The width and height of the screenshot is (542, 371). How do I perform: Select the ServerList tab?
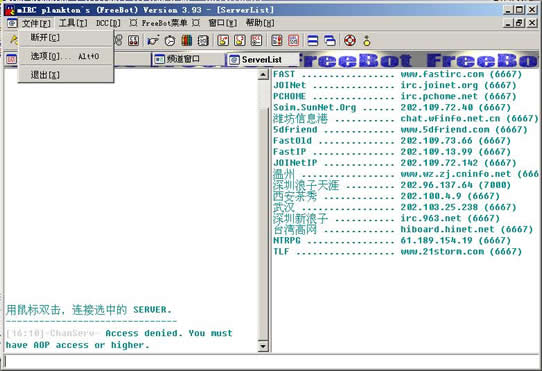[x=262, y=59]
